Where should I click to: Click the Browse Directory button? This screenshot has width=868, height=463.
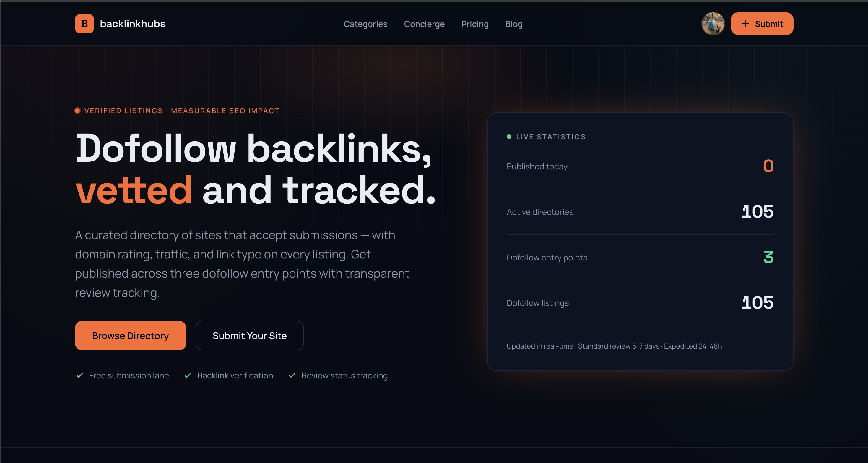[130, 336]
